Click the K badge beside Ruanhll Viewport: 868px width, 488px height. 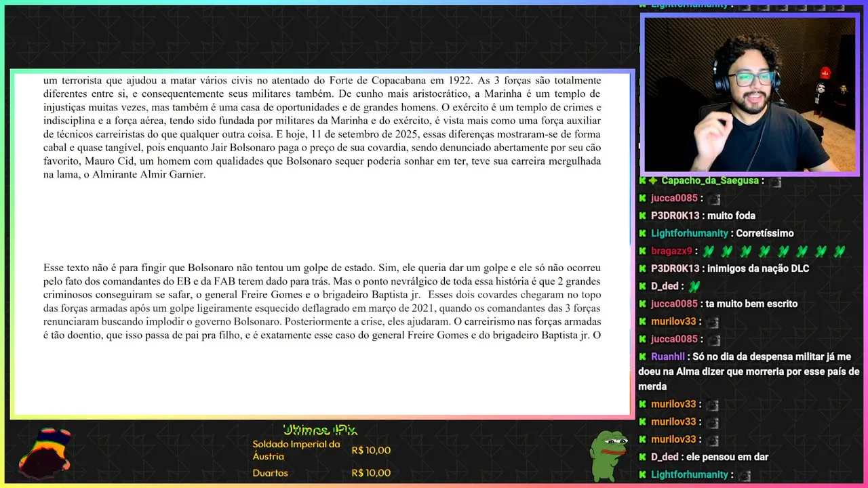[643, 357]
